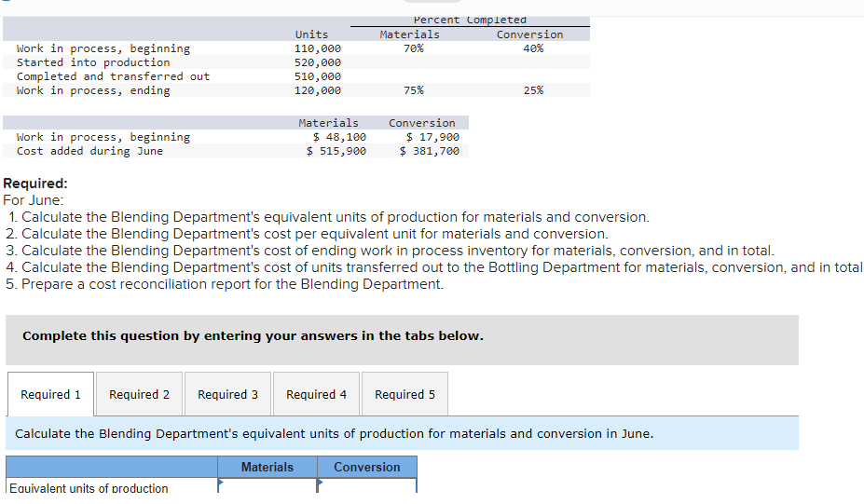
Task: Click the Conversion equivalent units input cell
Action: tap(367, 486)
